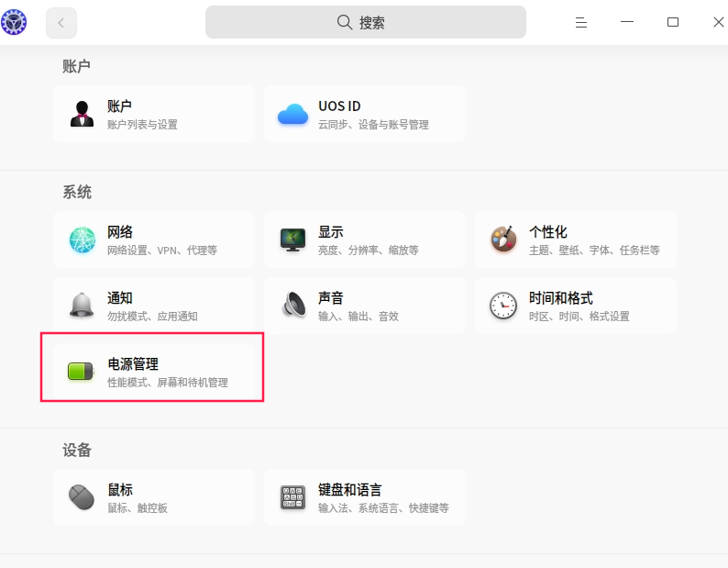Open the UOS ID cloud icon
The image size is (728, 568).
point(292,115)
